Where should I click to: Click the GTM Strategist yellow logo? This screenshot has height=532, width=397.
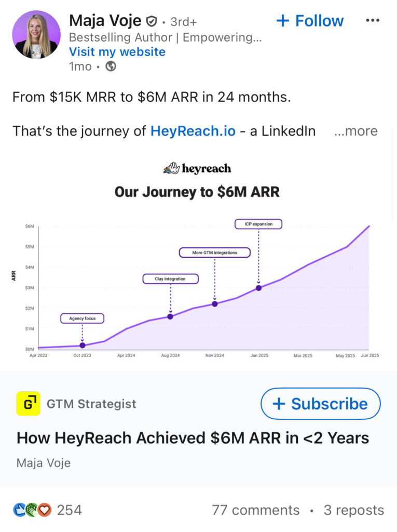tap(29, 404)
